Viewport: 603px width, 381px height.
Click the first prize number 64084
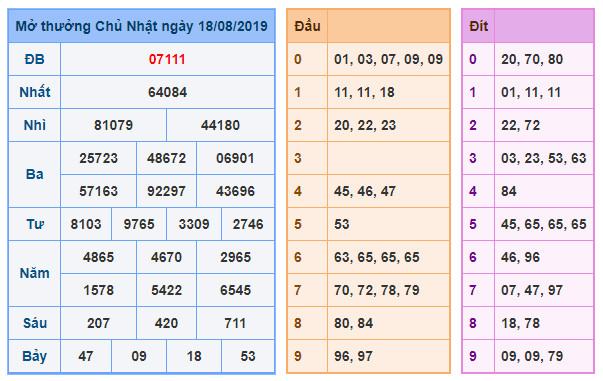point(167,92)
